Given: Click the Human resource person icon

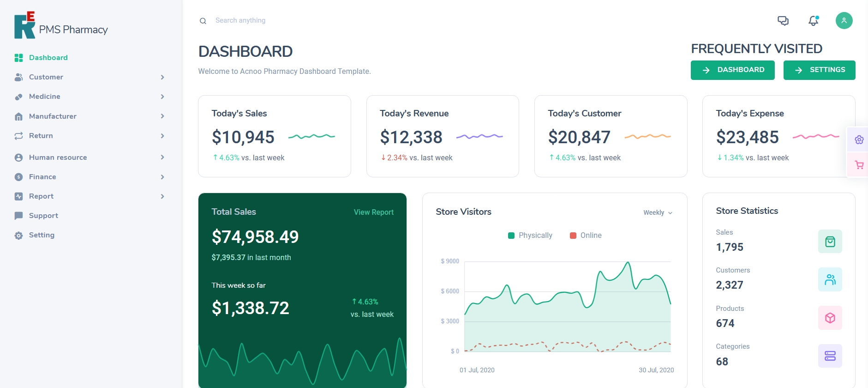Looking at the screenshot, I should click(x=18, y=158).
